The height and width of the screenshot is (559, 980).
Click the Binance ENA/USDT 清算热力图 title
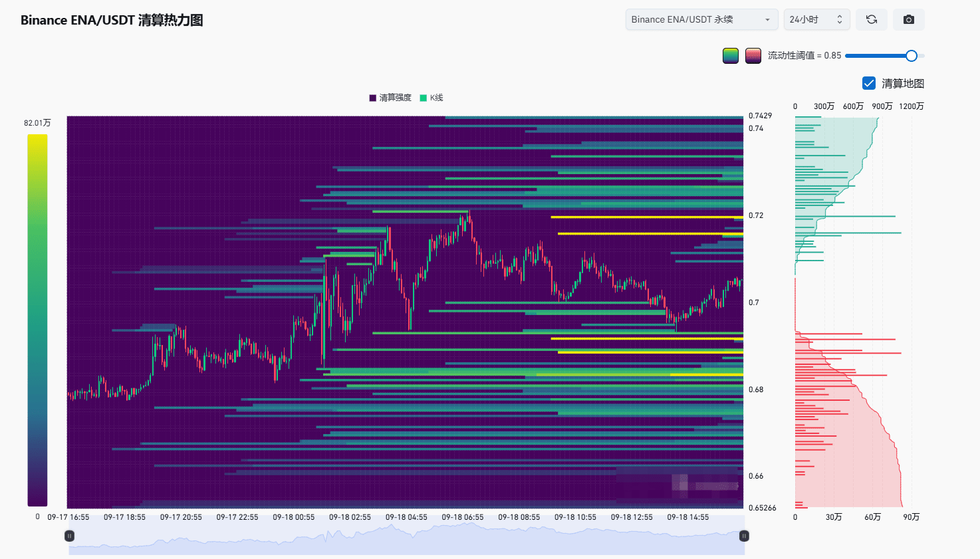pos(112,20)
